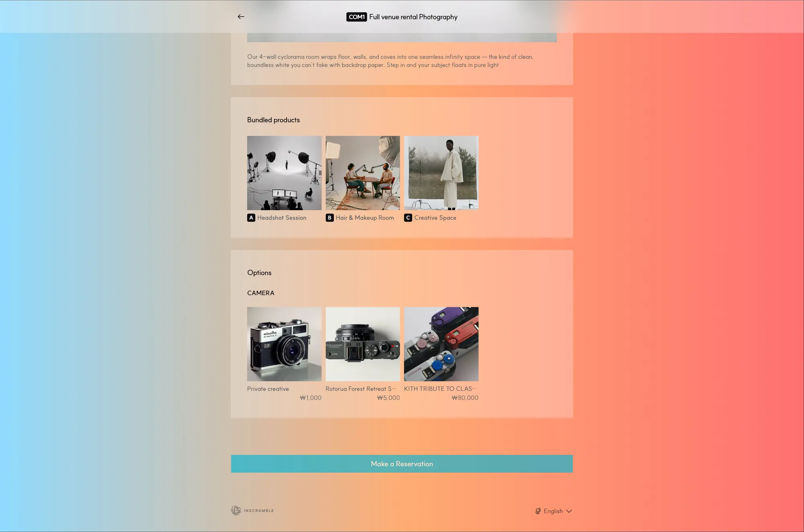Click the COM1 badge in header
This screenshot has height=532, width=804.
point(357,17)
